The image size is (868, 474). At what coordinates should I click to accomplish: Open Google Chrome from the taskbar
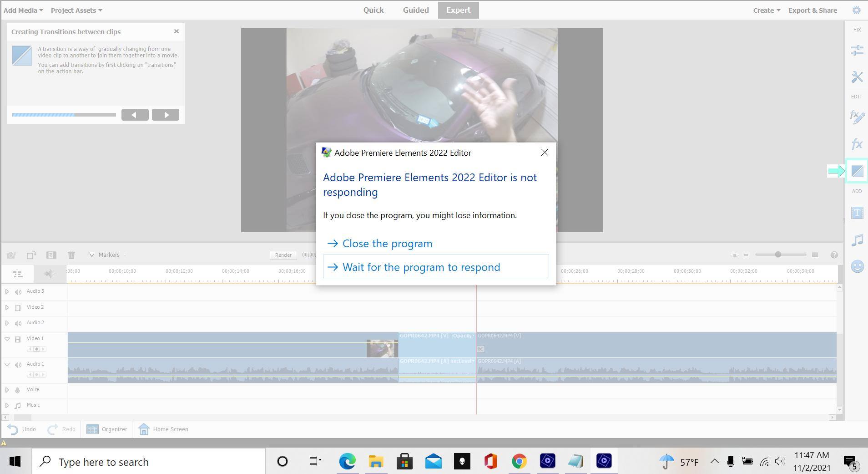(519, 462)
